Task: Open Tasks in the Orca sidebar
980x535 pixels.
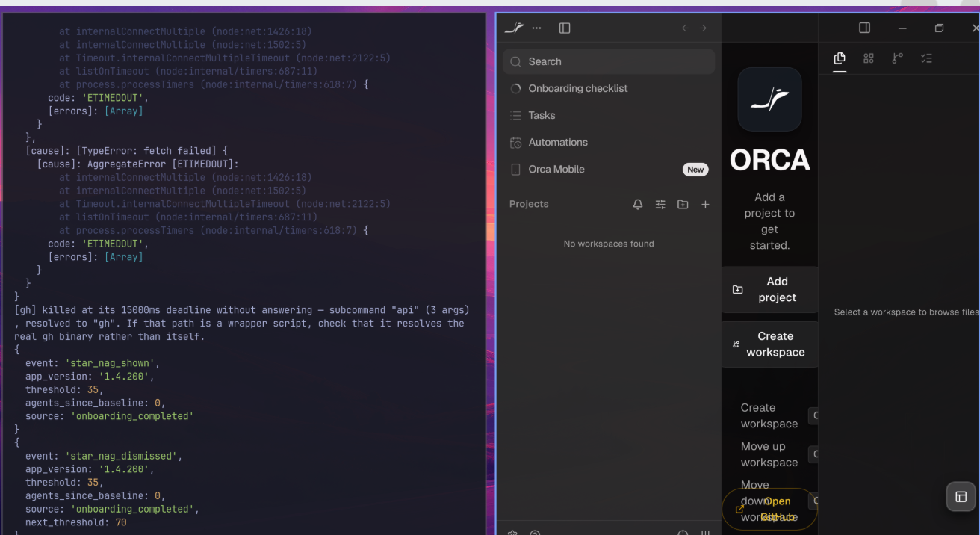Action: (x=609, y=115)
